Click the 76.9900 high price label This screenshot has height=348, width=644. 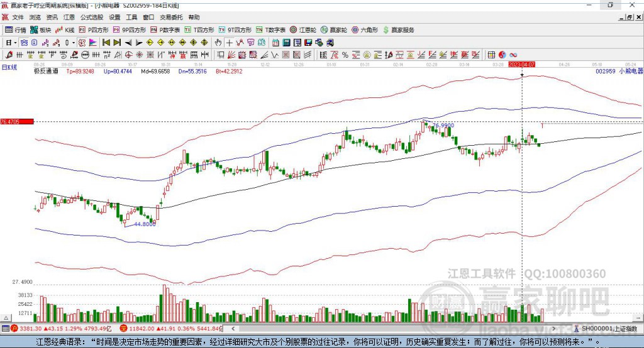[x=443, y=126]
